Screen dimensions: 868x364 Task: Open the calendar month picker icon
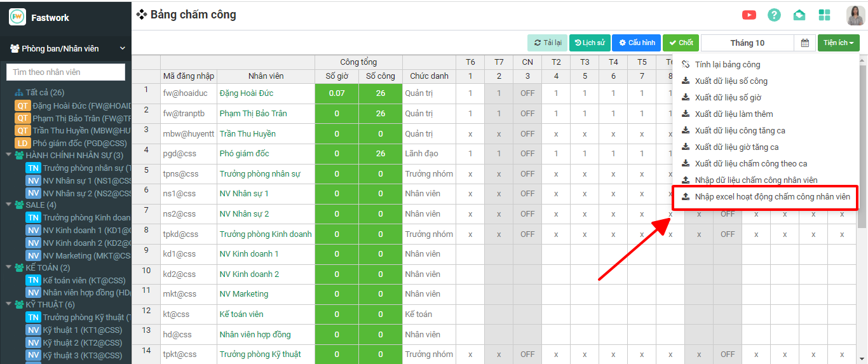pyautogui.click(x=805, y=43)
